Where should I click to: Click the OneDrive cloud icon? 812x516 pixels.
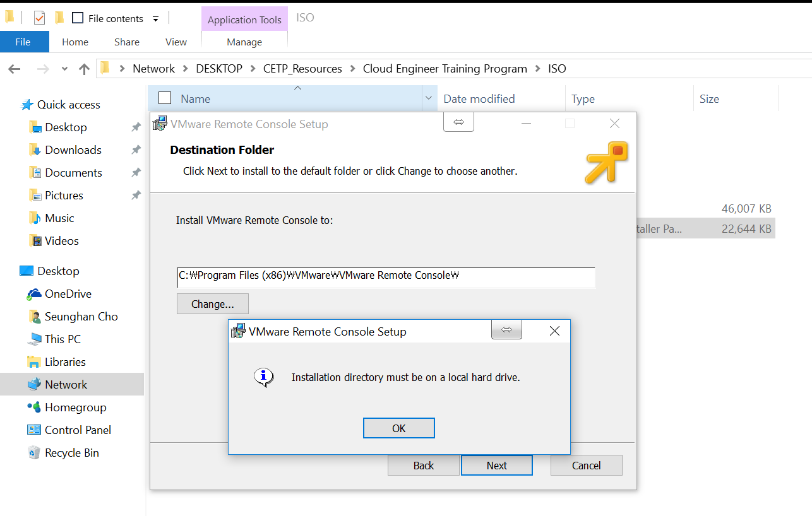[x=34, y=294]
